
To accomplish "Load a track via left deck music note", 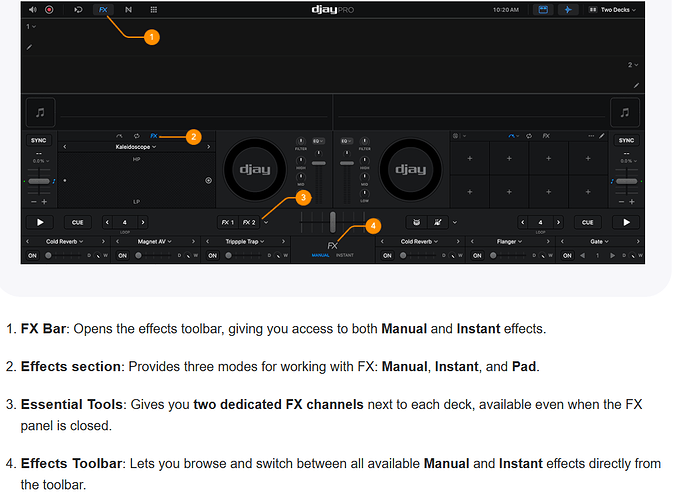I will click(40, 113).
